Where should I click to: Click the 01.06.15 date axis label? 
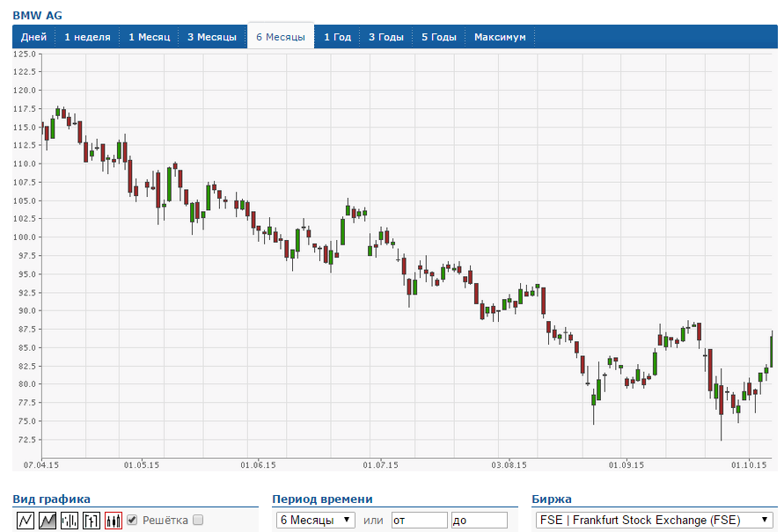point(258,465)
